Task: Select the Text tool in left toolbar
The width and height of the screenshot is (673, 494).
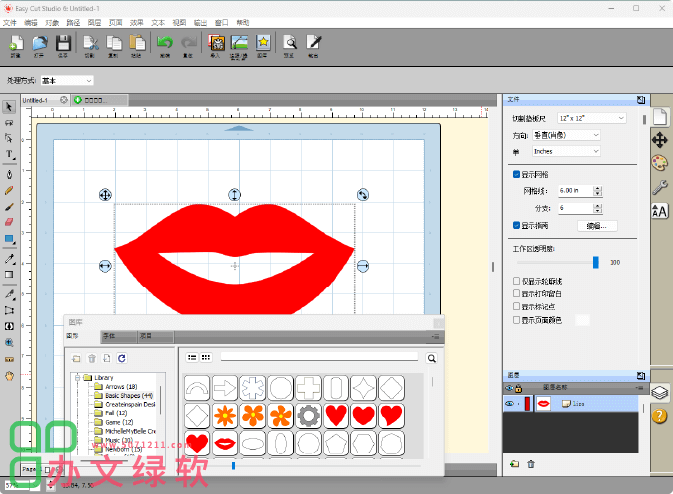Action: point(9,154)
